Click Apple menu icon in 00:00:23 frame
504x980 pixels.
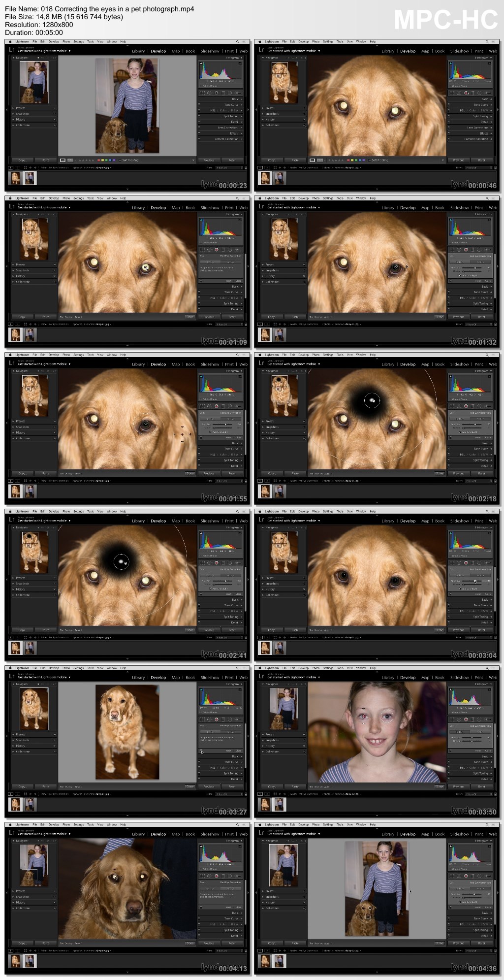point(10,41)
